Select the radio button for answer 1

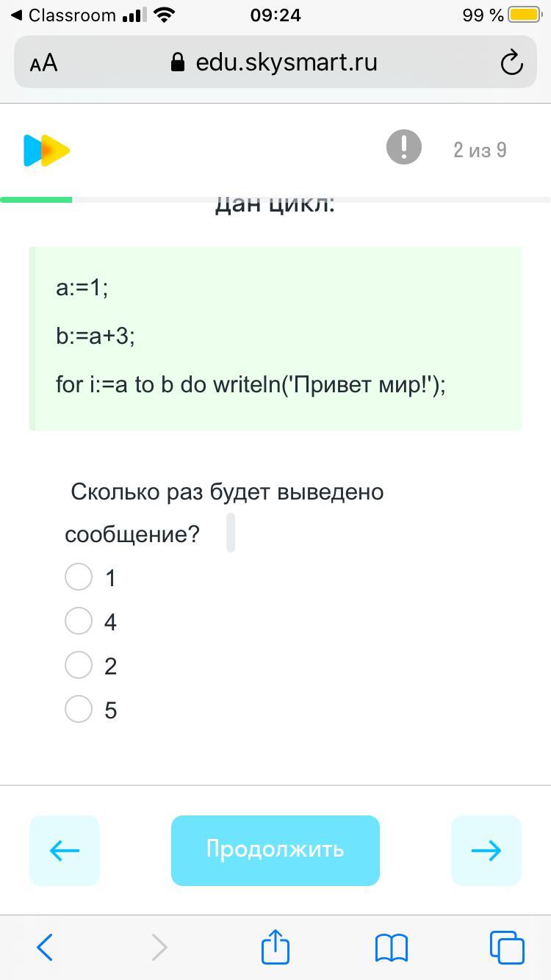(79, 577)
